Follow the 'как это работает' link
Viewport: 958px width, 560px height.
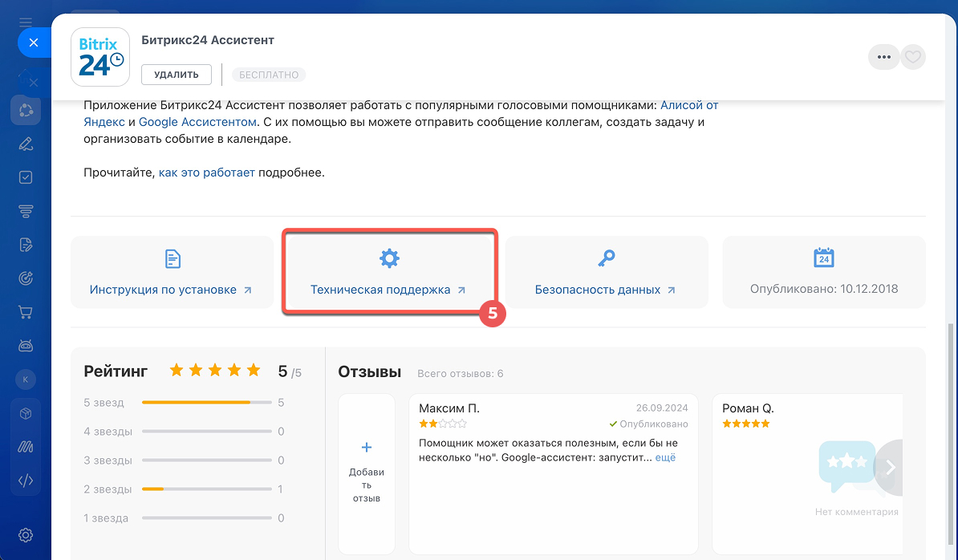[206, 172]
